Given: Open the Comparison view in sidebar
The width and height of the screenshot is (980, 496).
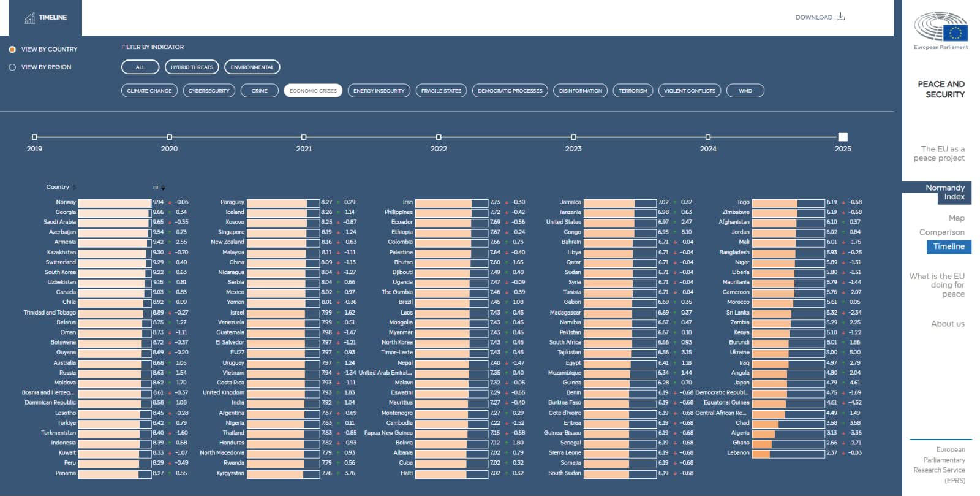Looking at the screenshot, I should [941, 232].
